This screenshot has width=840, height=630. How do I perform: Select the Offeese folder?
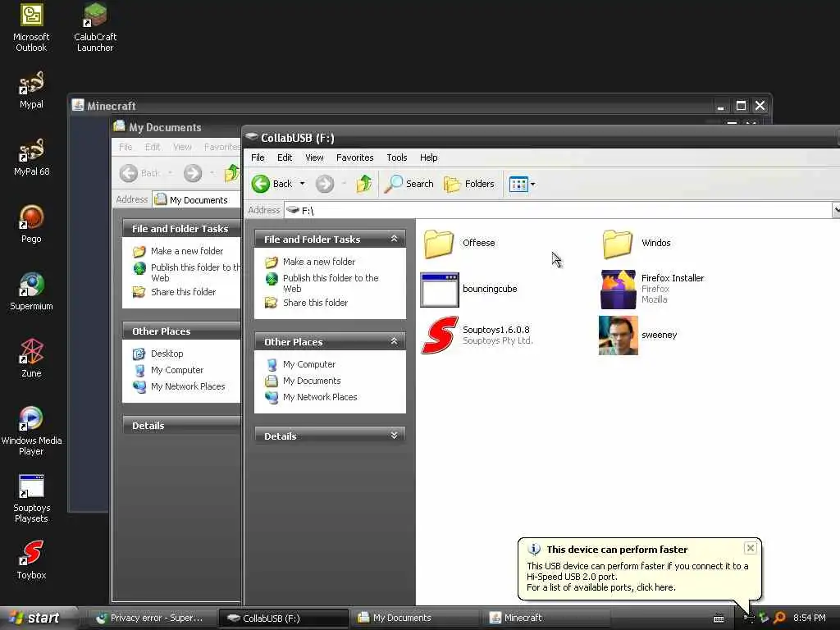(x=459, y=243)
